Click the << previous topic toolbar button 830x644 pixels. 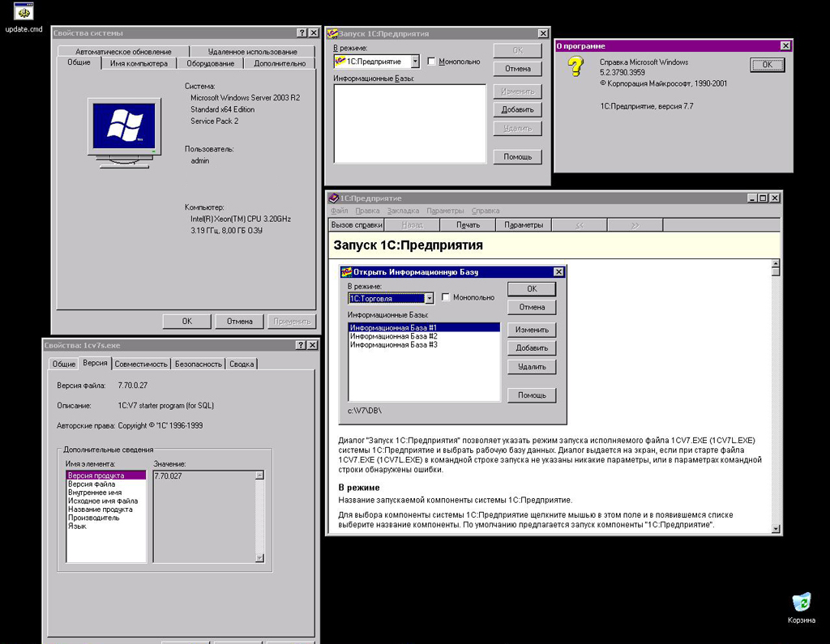click(x=580, y=225)
